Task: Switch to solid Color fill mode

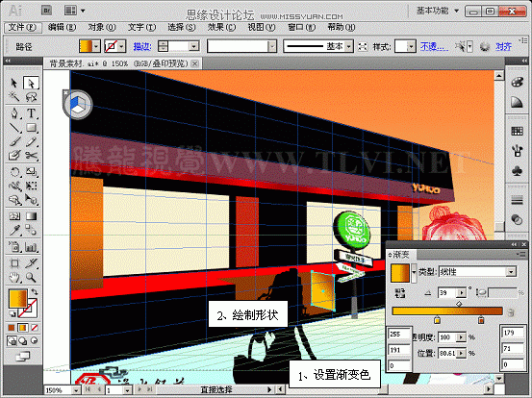Action: 12,328
